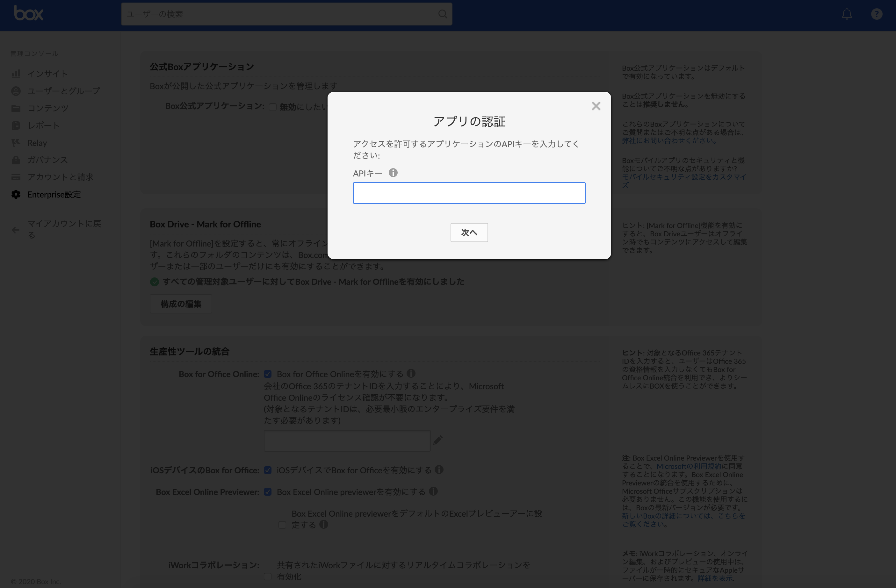896x588 pixels.
Task: Open コンテンツ section in sidebar
Action: point(47,108)
